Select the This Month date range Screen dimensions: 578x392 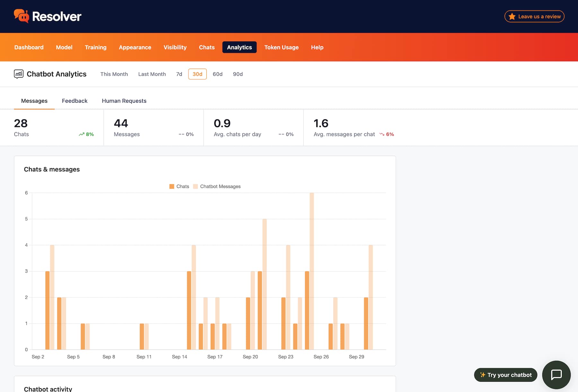[x=114, y=74]
